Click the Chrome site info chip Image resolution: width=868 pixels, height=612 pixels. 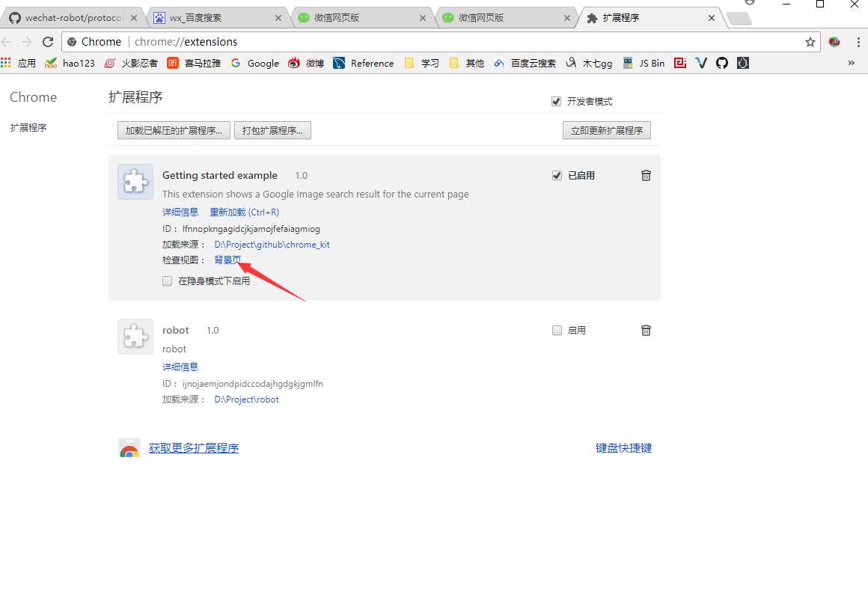point(95,42)
